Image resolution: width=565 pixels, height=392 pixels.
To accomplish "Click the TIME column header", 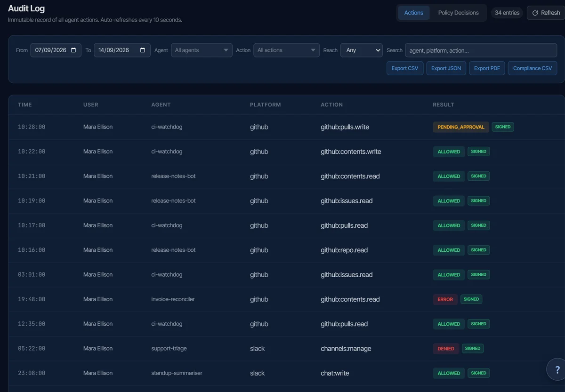I will [25, 105].
